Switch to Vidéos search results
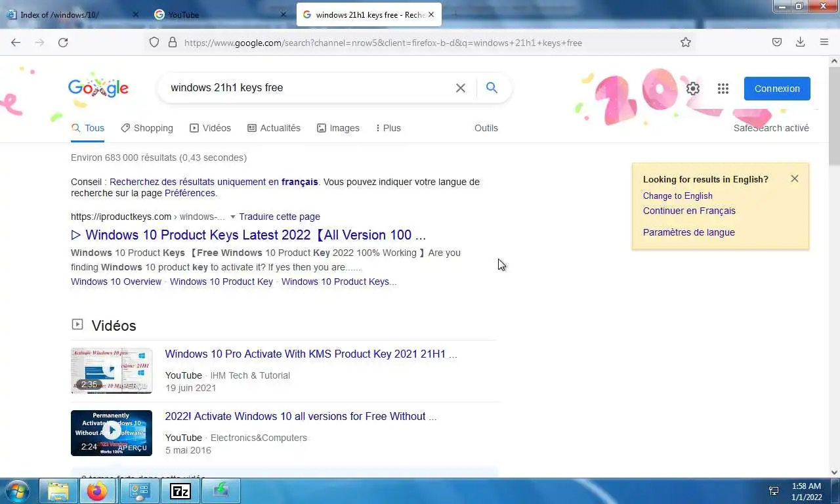This screenshot has width=840, height=504. (210, 128)
